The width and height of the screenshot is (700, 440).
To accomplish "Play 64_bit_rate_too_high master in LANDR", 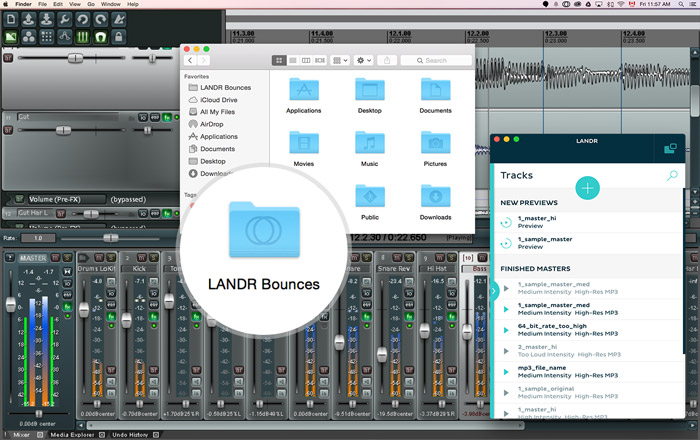I will point(506,330).
